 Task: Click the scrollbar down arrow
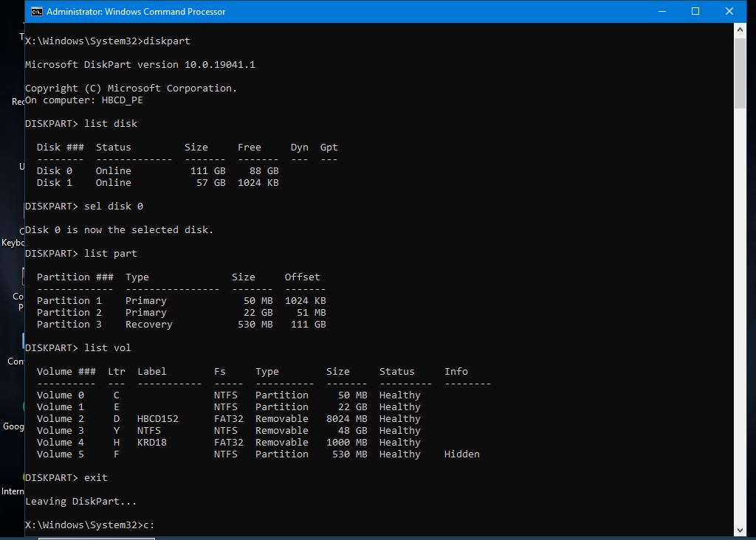(740, 529)
